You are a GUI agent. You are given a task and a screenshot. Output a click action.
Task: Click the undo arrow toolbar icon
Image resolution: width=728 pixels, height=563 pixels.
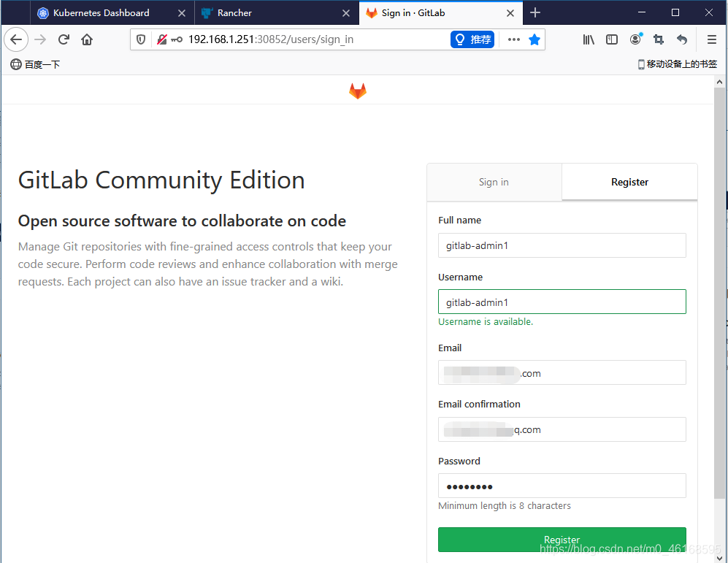click(x=681, y=39)
